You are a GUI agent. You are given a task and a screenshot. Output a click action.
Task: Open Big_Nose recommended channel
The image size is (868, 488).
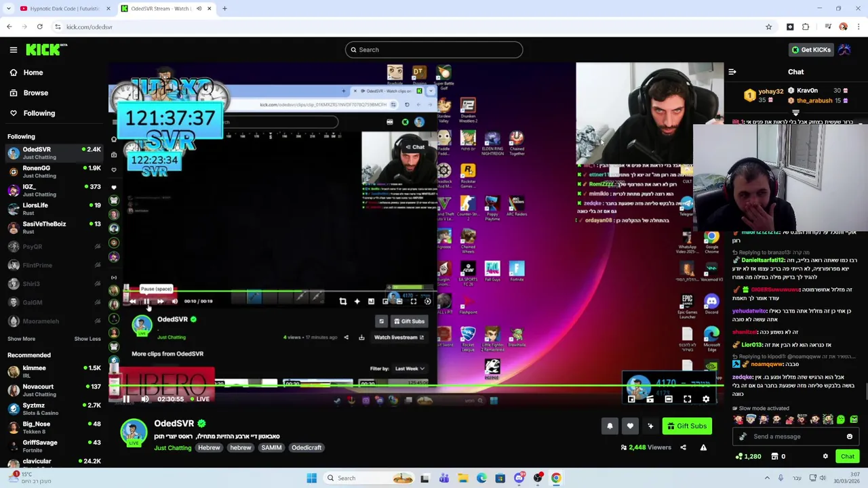[x=54, y=428]
